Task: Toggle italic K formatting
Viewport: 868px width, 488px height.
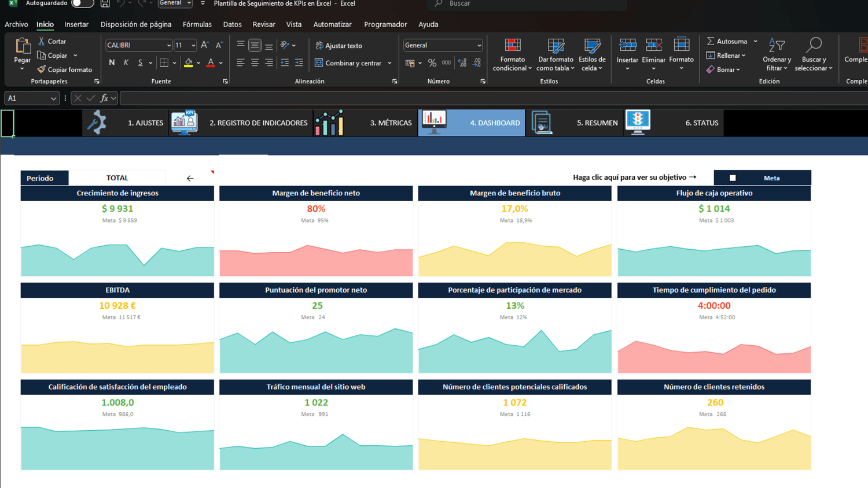Action: [126, 62]
